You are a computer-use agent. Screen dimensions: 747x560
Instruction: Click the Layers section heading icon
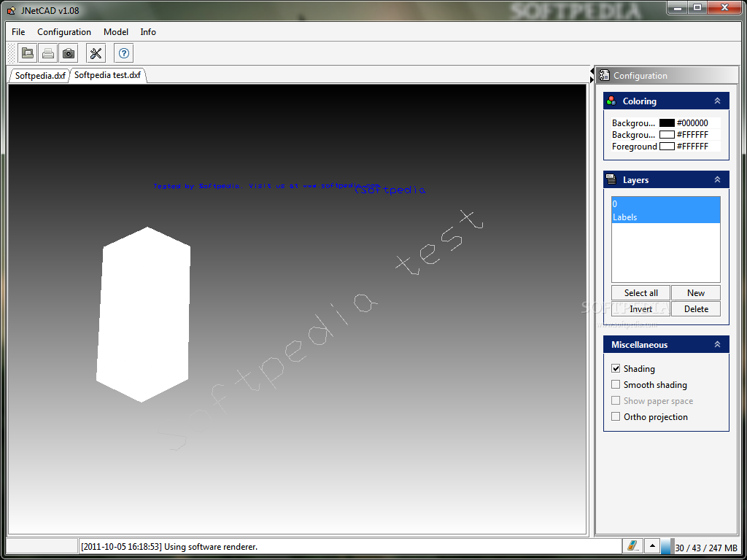pos(611,179)
